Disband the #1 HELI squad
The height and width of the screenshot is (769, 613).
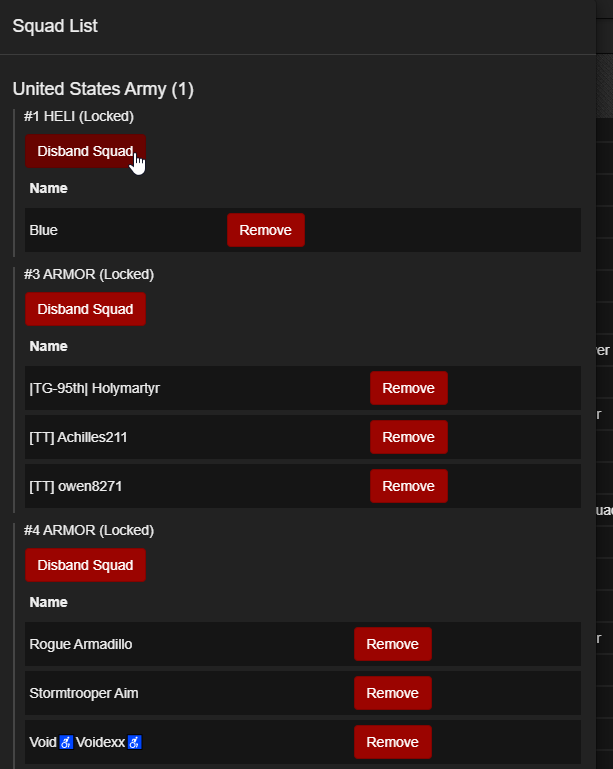click(85, 151)
